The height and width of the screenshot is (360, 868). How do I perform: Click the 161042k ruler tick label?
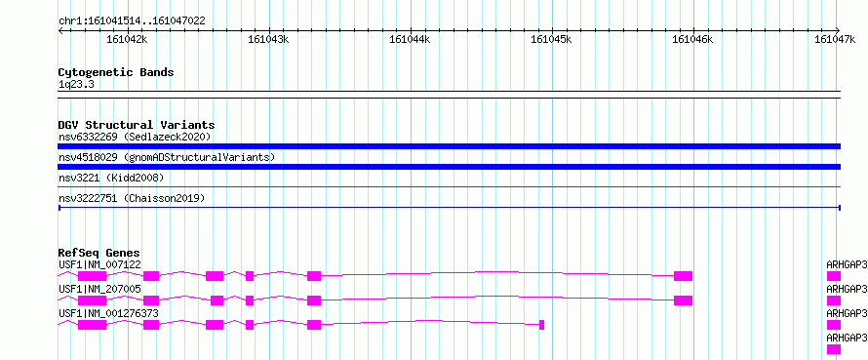[128, 39]
